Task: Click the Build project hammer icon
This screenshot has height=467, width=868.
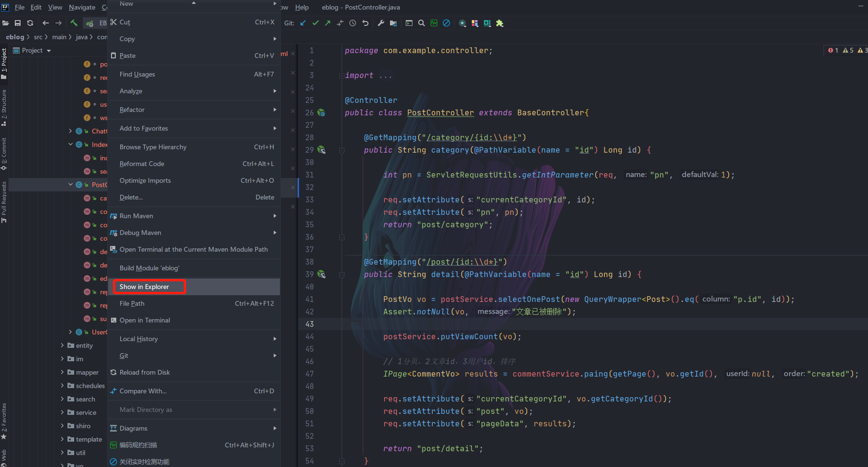Action: pos(74,23)
